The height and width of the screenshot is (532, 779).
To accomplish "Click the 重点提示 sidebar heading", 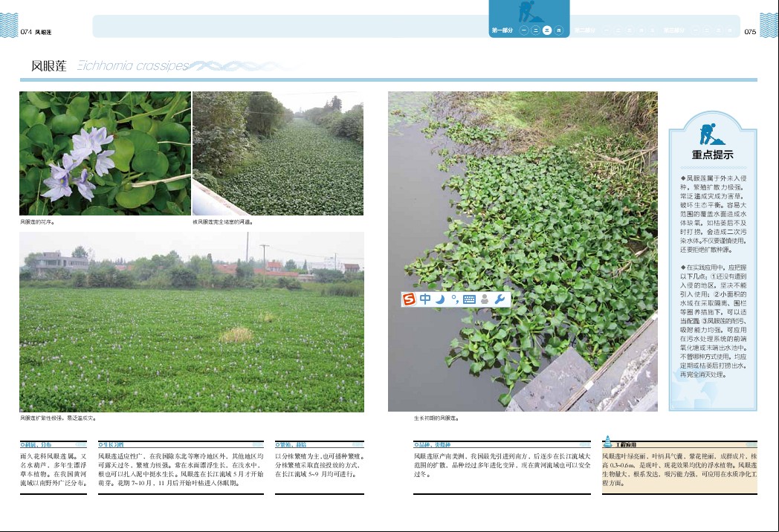I will [712, 155].
